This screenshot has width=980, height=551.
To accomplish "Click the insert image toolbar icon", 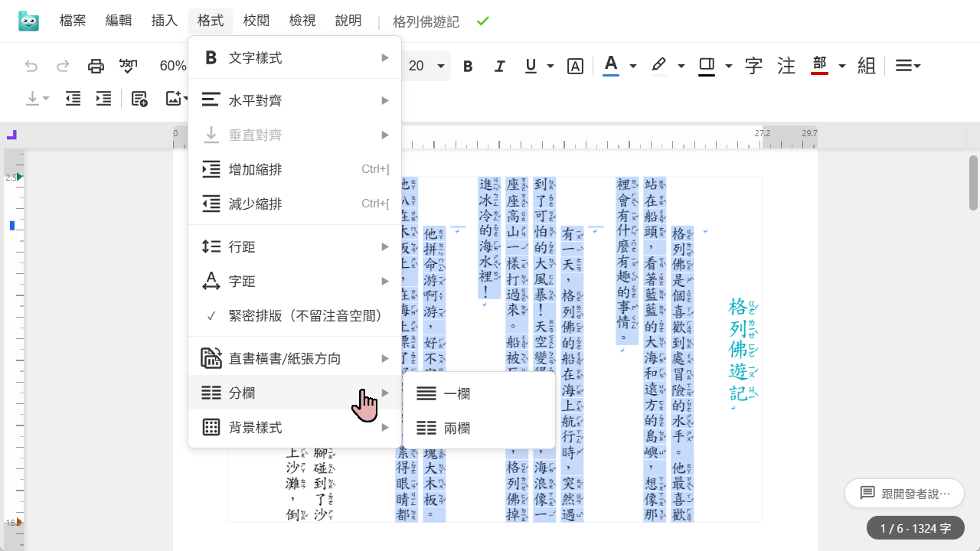I will tap(175, 99).
